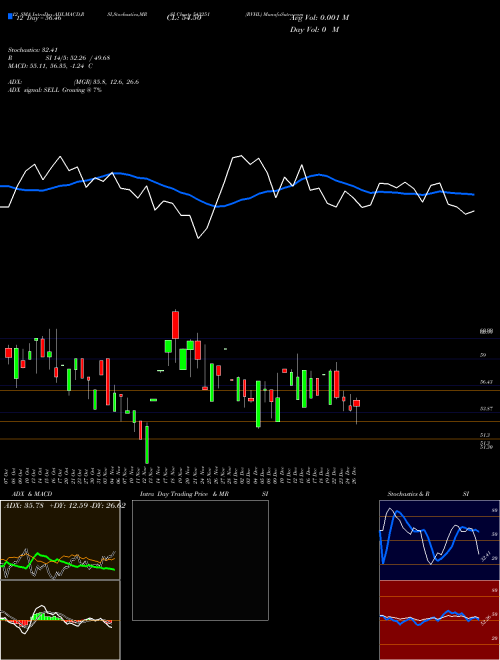Image resolution: width=500 pixels, height=660 pixels.
Task: Click the last red candlestick on the right
Action: pyautogui.click(x=356, y=403)
